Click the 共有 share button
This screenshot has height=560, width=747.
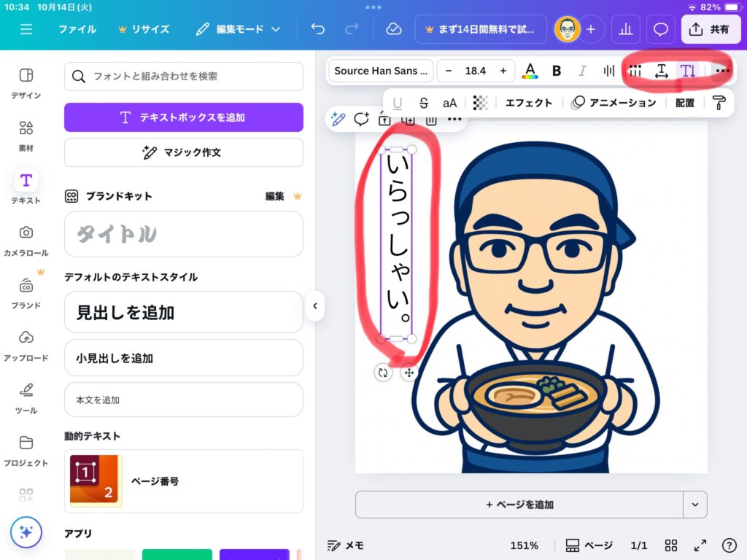[x=711, y=29]
